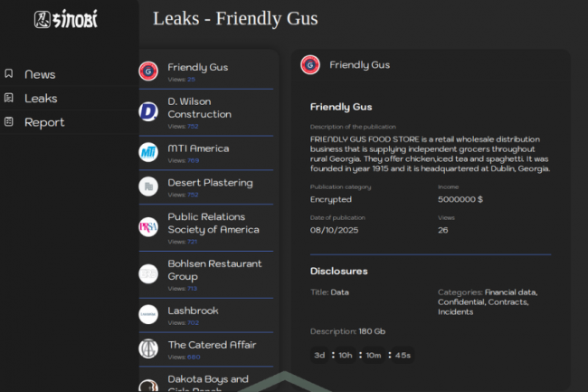This screenshot has height=392, width=588.
Task: Open the D. Wilson Construction leak entry
Action: pyautogui.click(x=199, y=108)
